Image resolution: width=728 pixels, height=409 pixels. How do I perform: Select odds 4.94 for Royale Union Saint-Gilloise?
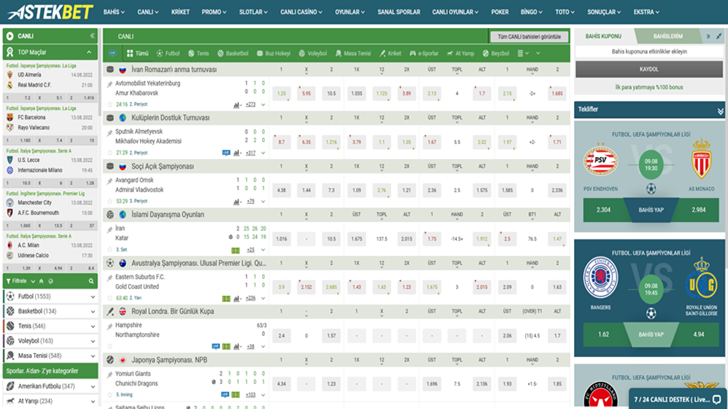click(698, 334)
